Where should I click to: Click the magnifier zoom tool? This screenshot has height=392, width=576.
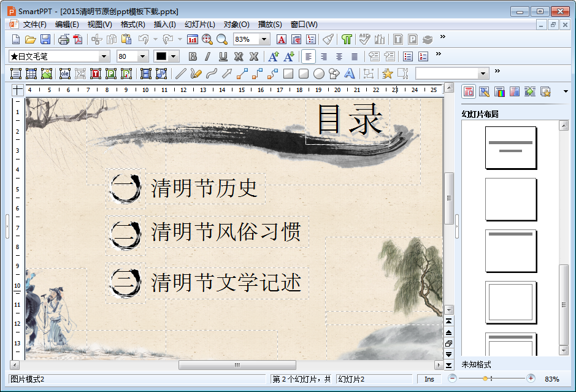222,39
